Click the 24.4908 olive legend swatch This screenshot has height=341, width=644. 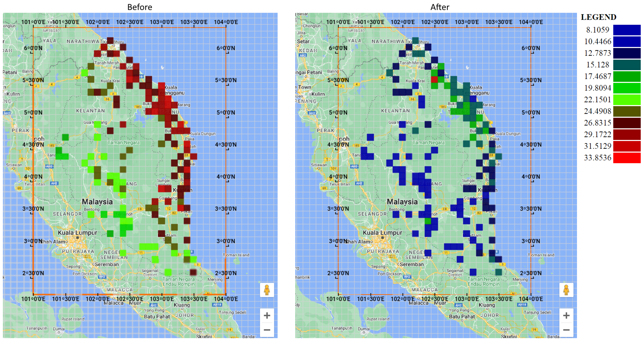pyautogui.click(x=627, y=111)
